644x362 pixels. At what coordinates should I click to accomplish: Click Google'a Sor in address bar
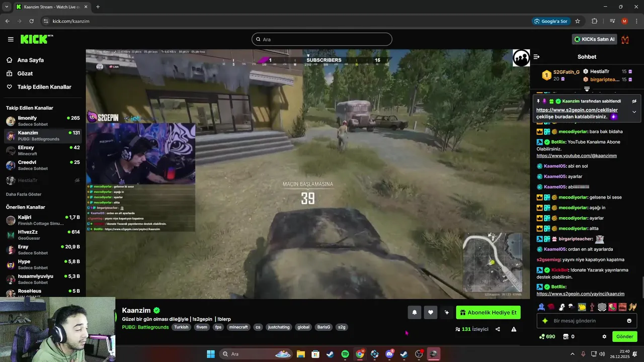tap(551, 21)
